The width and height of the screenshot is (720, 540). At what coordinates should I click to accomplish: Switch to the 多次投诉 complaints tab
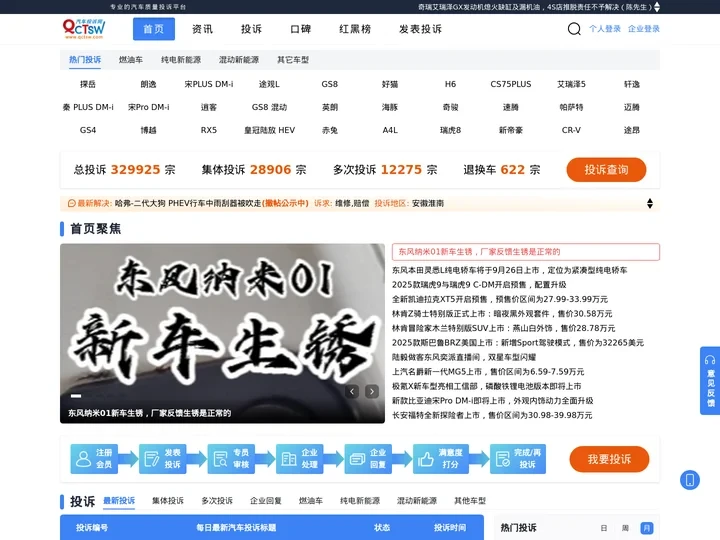[x=217, y=501]
